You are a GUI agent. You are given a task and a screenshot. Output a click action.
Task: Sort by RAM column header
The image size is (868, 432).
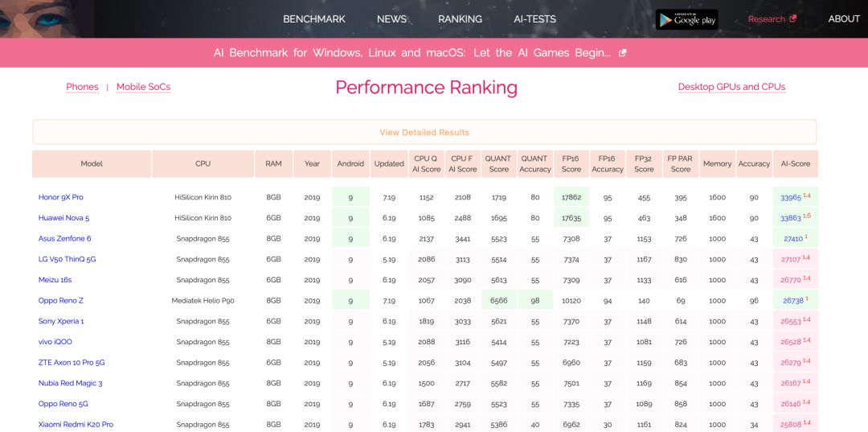[273, 164]
